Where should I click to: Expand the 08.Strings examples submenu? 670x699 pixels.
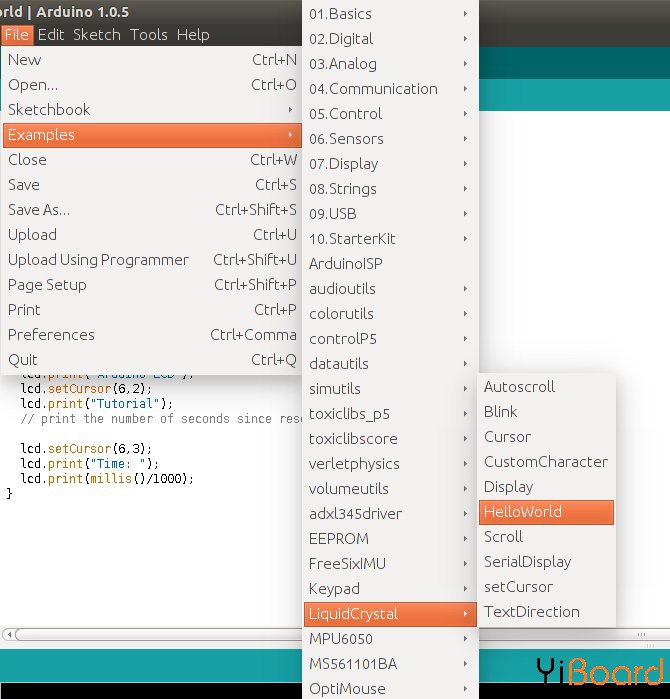tap(390, 189)
